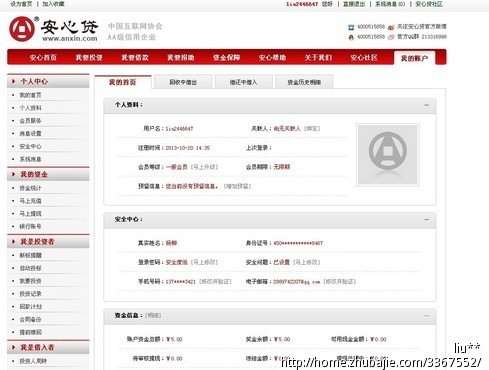This screenshot has height=370, width=489.
Task: Open 马上提现 in the sidebar
Action: tap(30, 214)
